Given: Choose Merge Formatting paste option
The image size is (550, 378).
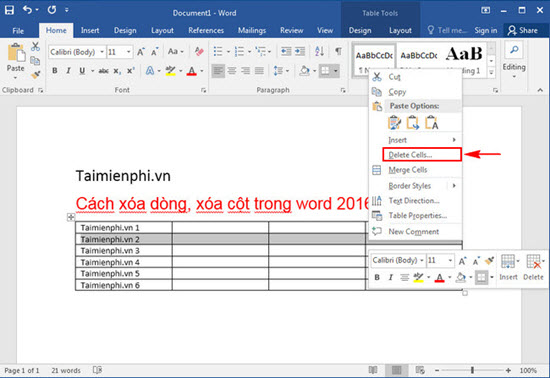Looking at the screenshot, I should tap(413, 123).
